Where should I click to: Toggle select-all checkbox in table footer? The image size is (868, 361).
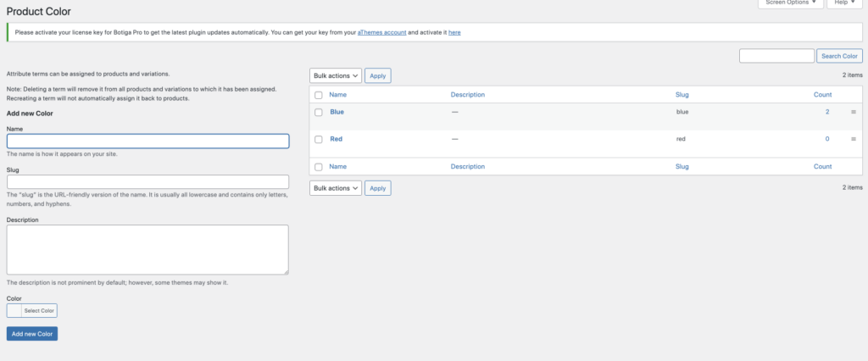(x=319, y=167)
